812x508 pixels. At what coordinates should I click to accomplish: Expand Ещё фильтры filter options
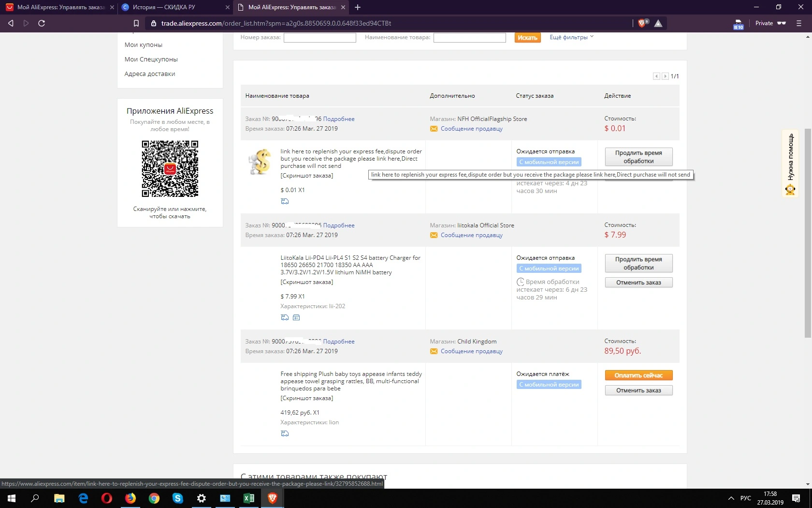click(571, 37)
